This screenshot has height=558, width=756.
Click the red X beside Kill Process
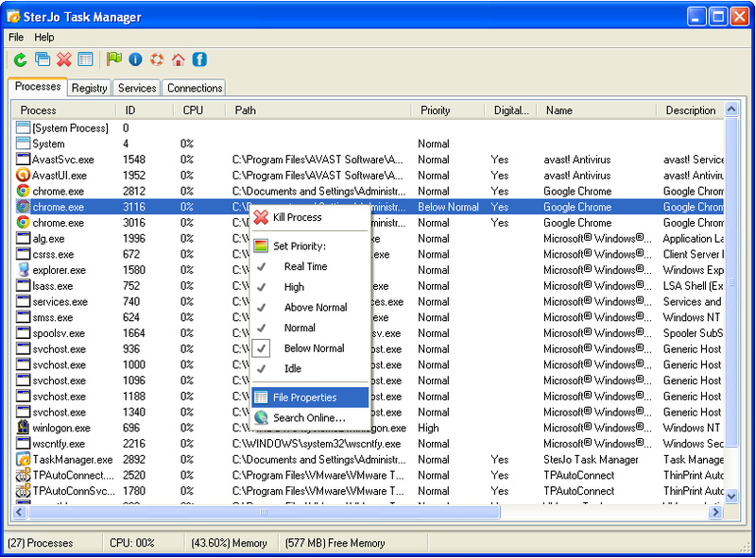coord(261,217)
